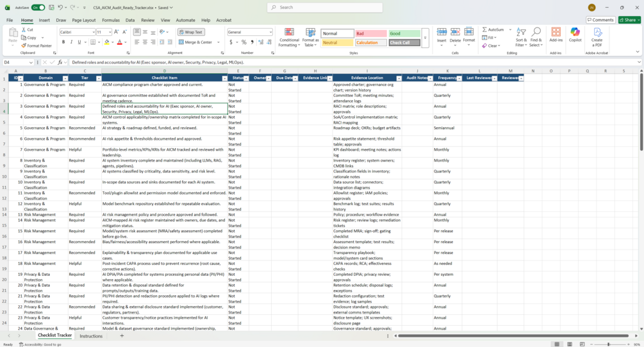Open the Number format dropdown showing General
Image resolution: width=644 pixels, height=347 pixels.
(x=270, y=32)
